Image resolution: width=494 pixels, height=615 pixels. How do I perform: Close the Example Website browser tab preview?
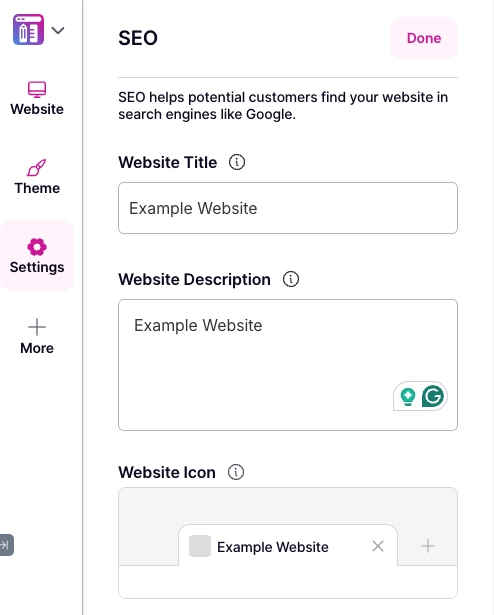378,546
